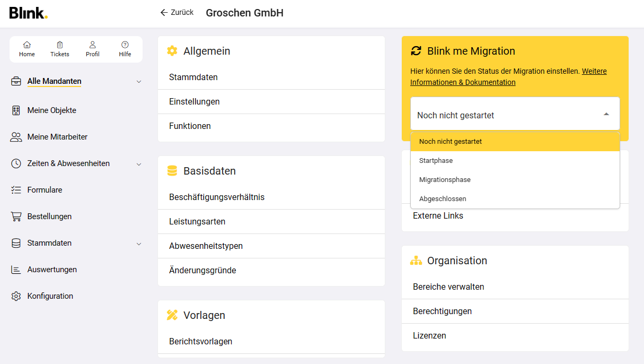Choose Abgeschlossen from the status list
This screenshot has width=644, height=364.
(x=443, y=199)
